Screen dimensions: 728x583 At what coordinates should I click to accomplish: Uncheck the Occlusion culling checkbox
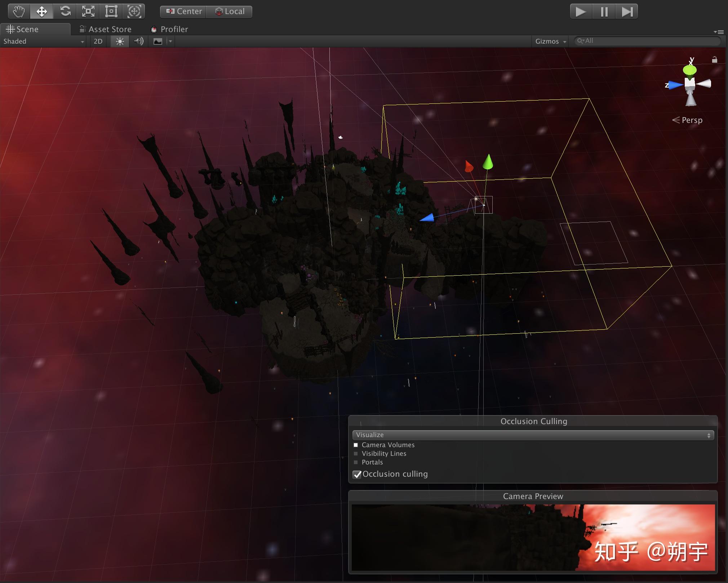pos(357,475)
